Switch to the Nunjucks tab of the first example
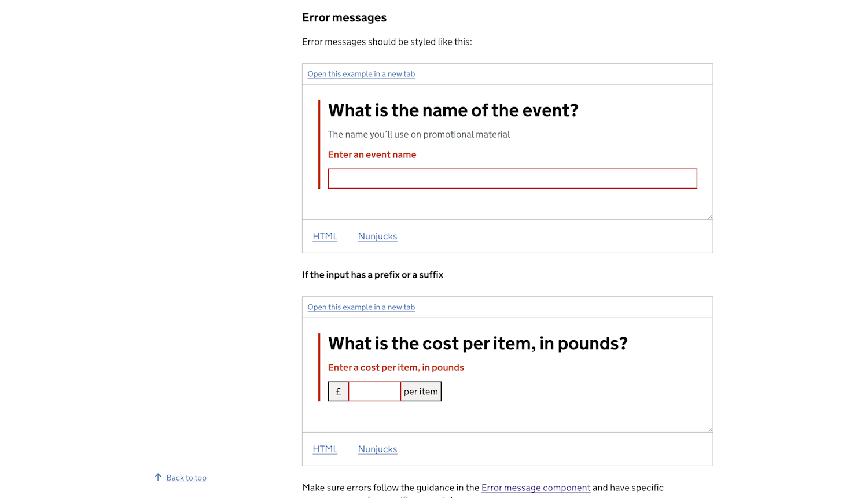The image size is (868, 498). [x=377, y=236]
